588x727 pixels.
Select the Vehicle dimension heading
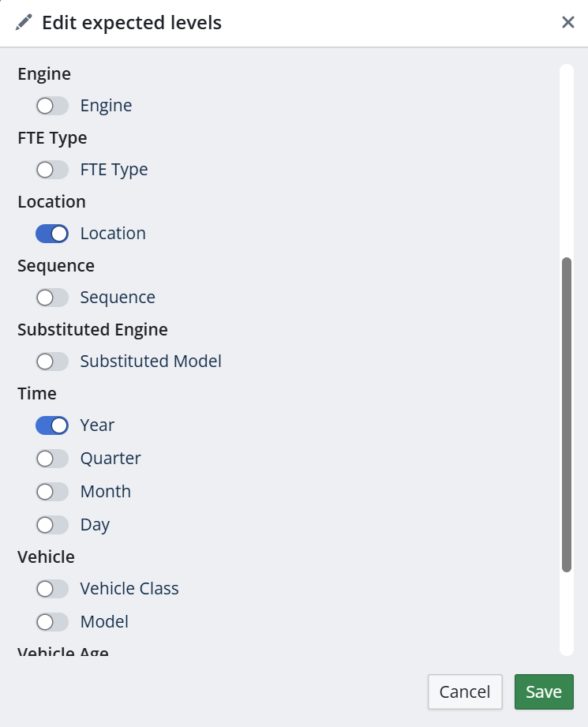tap(46, 556)
